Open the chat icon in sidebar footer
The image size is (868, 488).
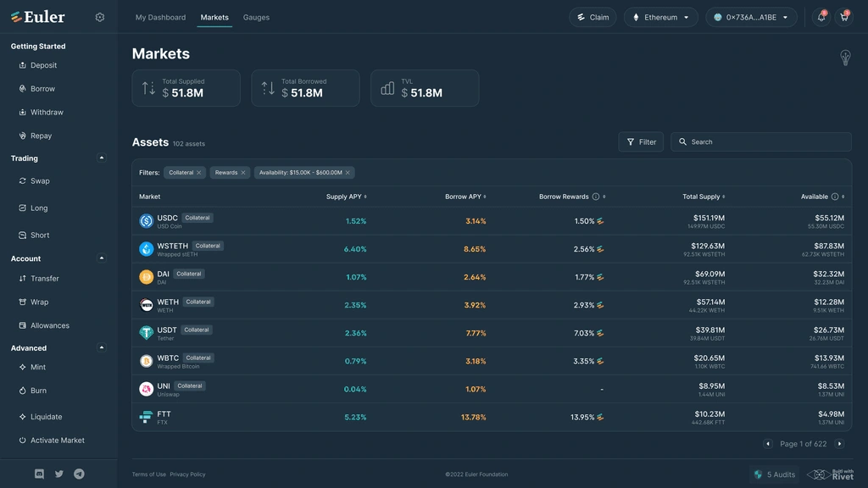(x=39, y=474)
